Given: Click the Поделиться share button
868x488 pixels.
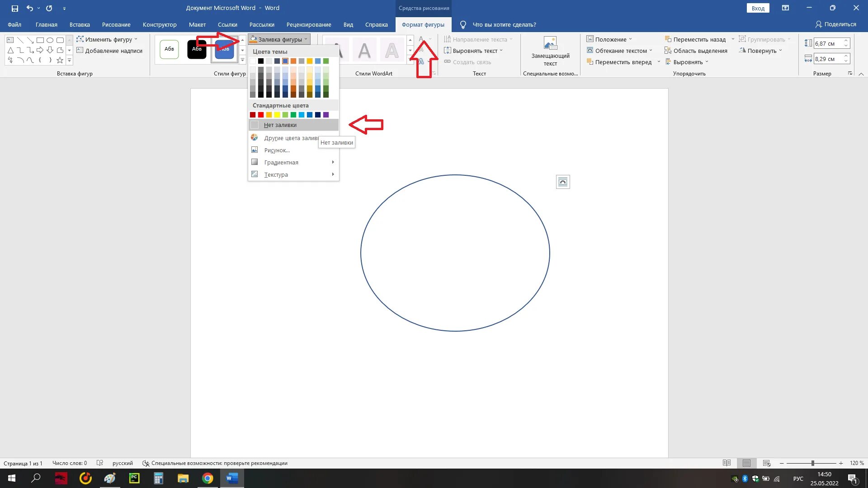Looking at the screenshot, I should tap(835, 24).
